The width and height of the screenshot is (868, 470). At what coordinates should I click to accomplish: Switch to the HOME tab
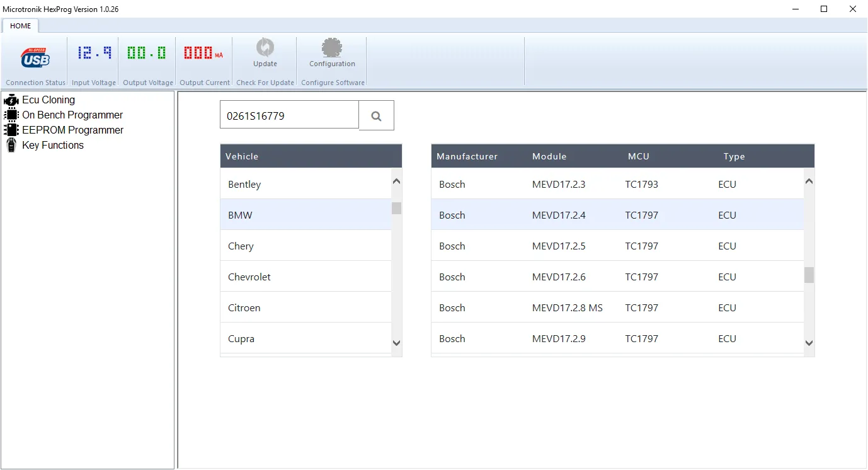[21, 26]
